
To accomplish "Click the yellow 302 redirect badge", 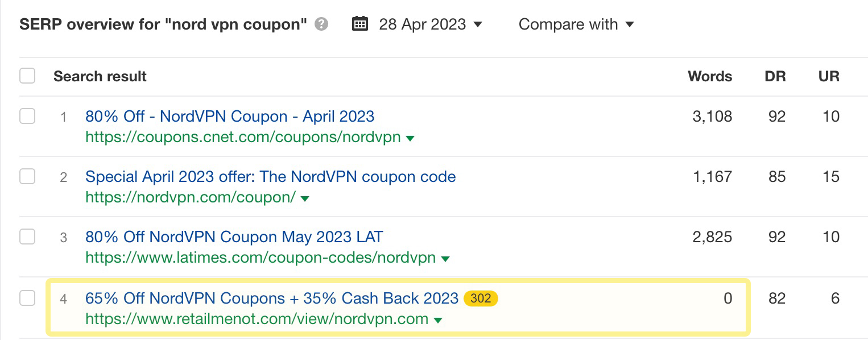I will (481, 298).
